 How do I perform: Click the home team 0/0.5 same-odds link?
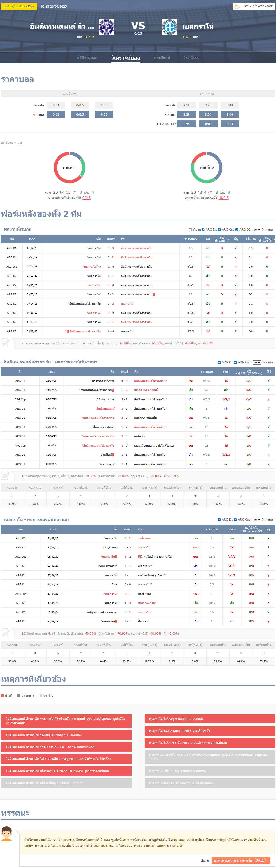[87, 198]
